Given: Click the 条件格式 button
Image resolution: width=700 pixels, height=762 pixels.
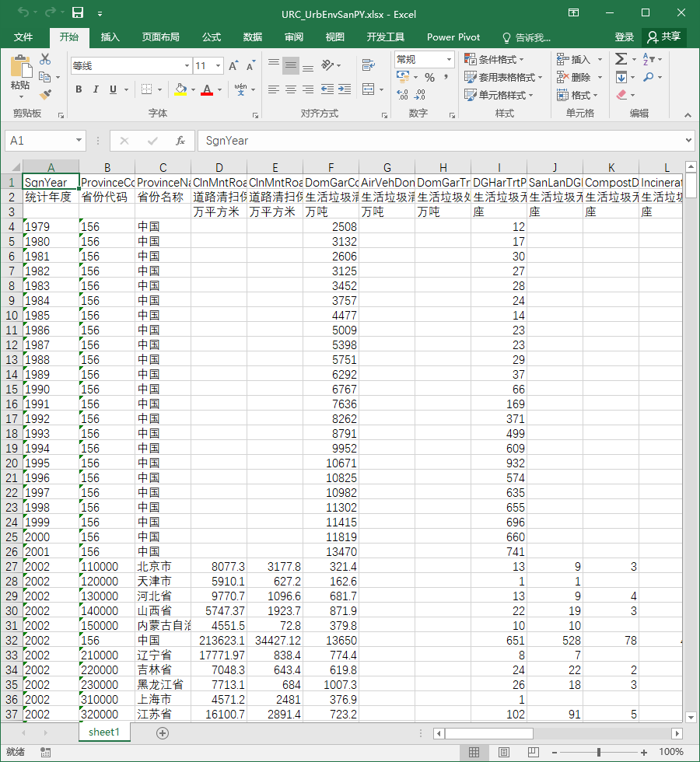Looking at the screenshot, I should pyautogui.click(x=495, y=60).
